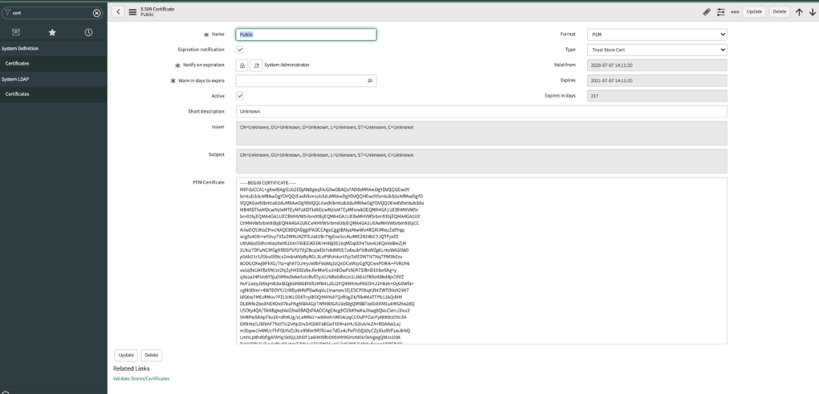The height and width of the screenshot is (394, 819).
Task: Open the form context menu (hamburger icon)
Action: [133, 12]
